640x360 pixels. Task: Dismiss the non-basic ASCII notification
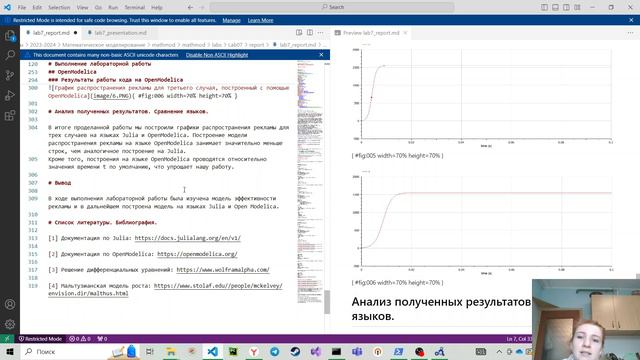[x=321, y=55]
